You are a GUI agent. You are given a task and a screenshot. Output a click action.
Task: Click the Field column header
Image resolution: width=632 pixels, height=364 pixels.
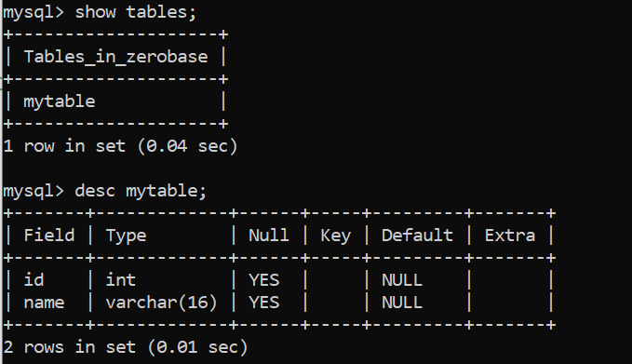(x=49, y=236)
